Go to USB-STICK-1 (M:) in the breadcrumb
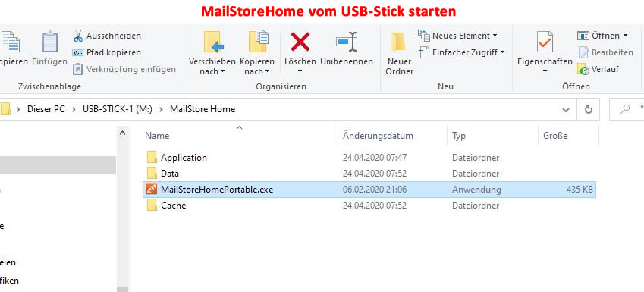This screenshot has width=644, height=292. 118,109
